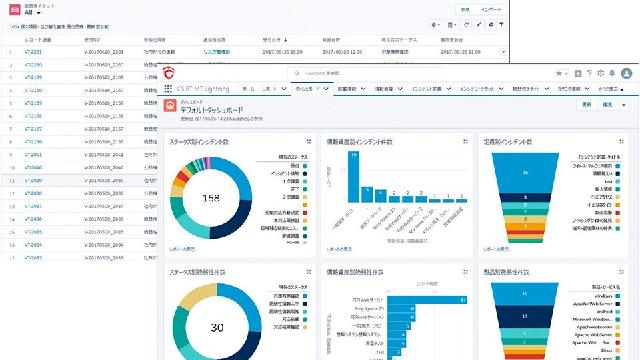The height and width of the screenshot is (360, 640).
Task: Open the global actions plus icon
Action: pyautogui.click(x=578, y=73)
